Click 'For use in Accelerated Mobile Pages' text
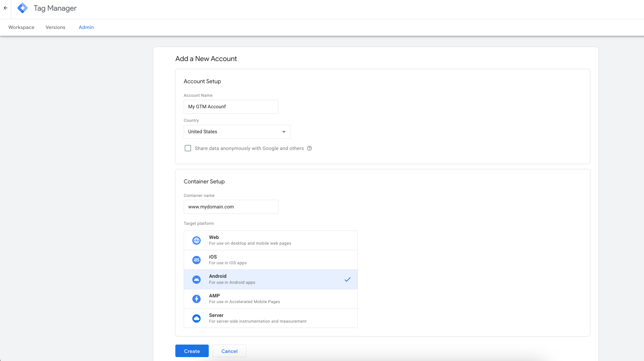 coord(245,302)
